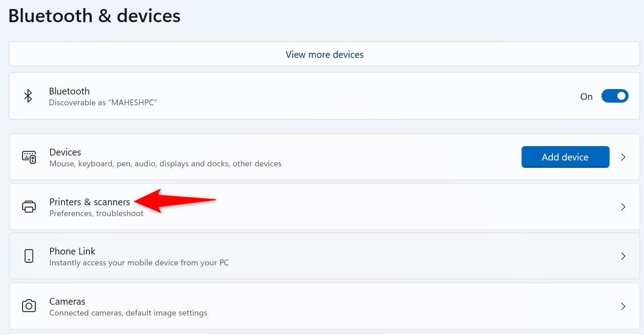Click the 'Bluetooth & devices' page heading

pos(94,16)
